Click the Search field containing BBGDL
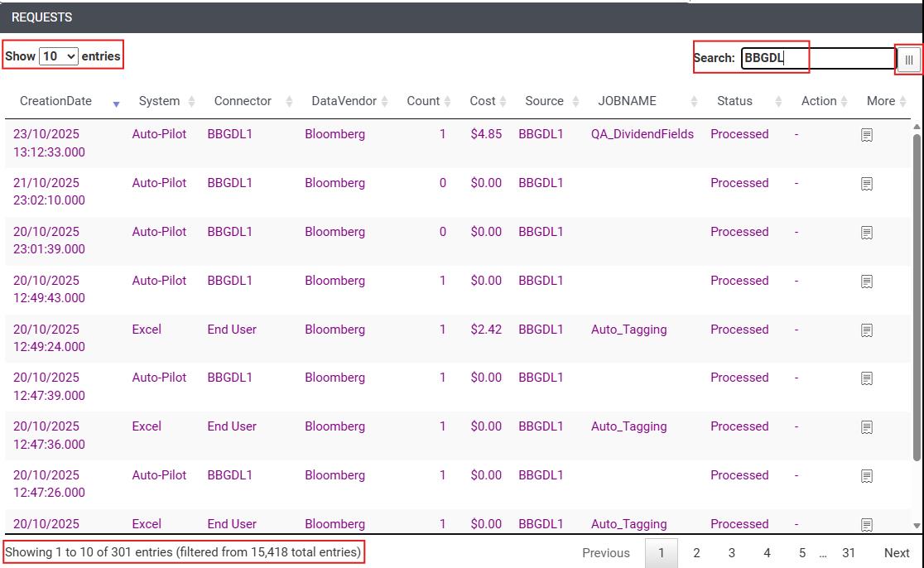 point(817,58)
